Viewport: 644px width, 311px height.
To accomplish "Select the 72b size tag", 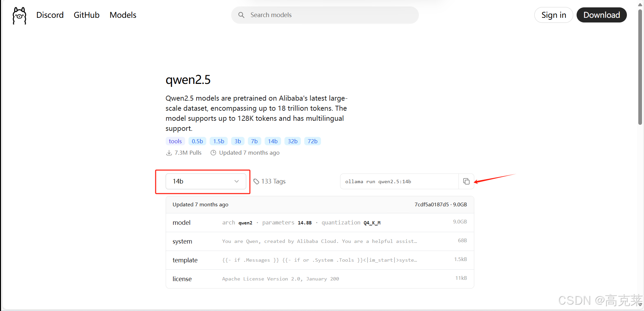I will pos(313,141).
